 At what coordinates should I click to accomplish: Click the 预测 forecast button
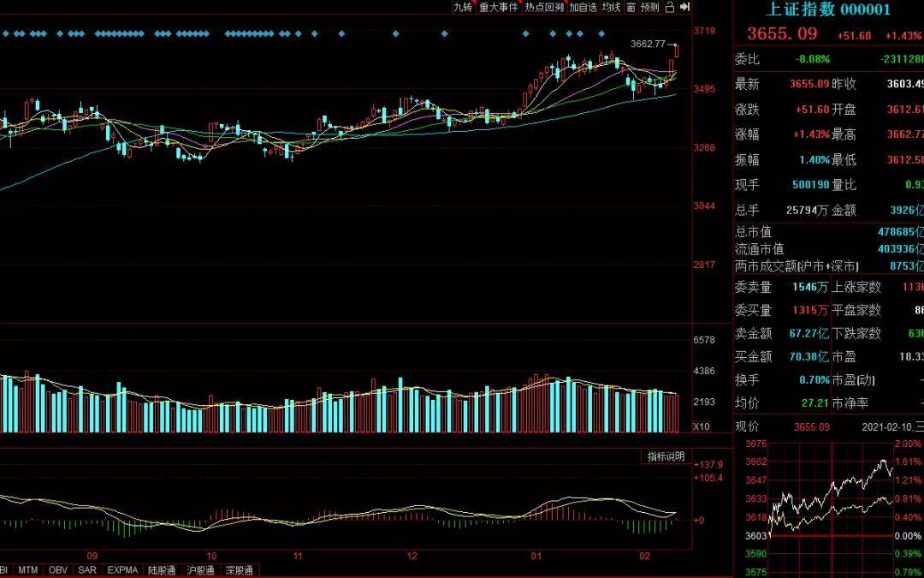650,7
